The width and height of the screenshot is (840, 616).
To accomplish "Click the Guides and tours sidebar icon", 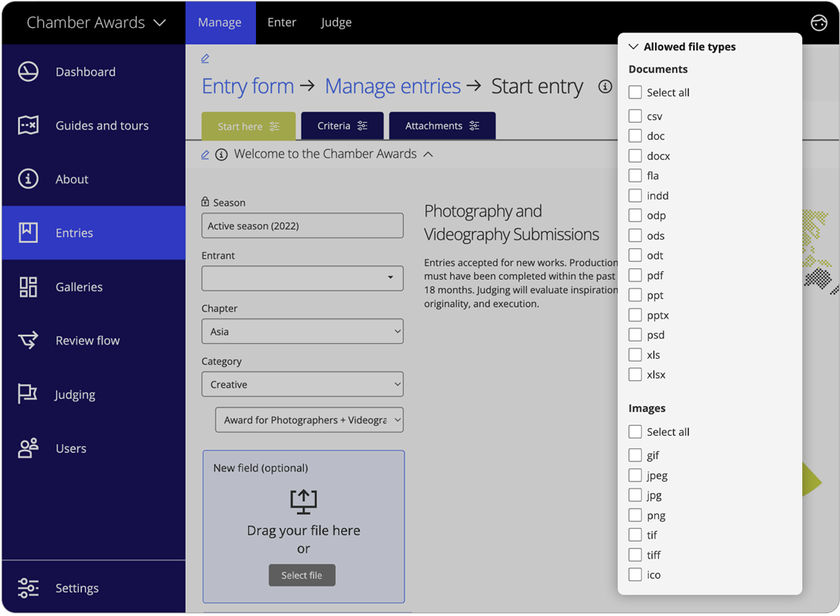I will click(28, 125).
